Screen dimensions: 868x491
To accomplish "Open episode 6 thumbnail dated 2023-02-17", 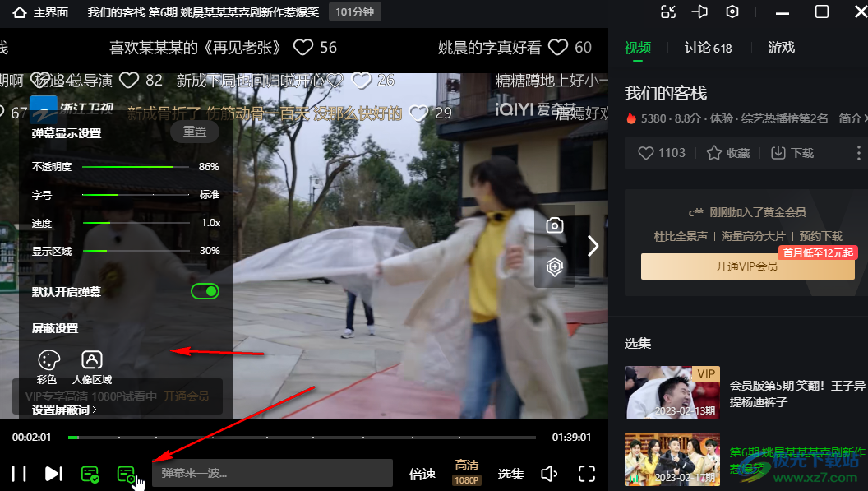I will [x=672, y=460].
